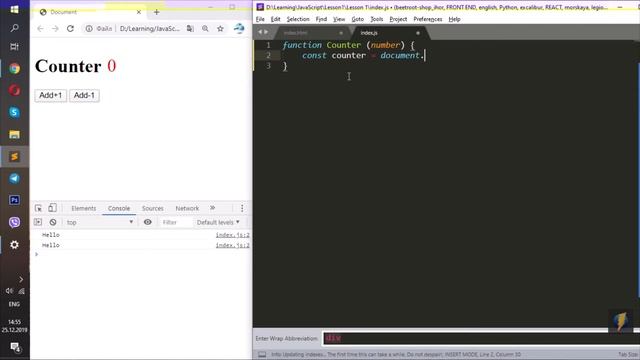Open the Windows Start menu

14,9
